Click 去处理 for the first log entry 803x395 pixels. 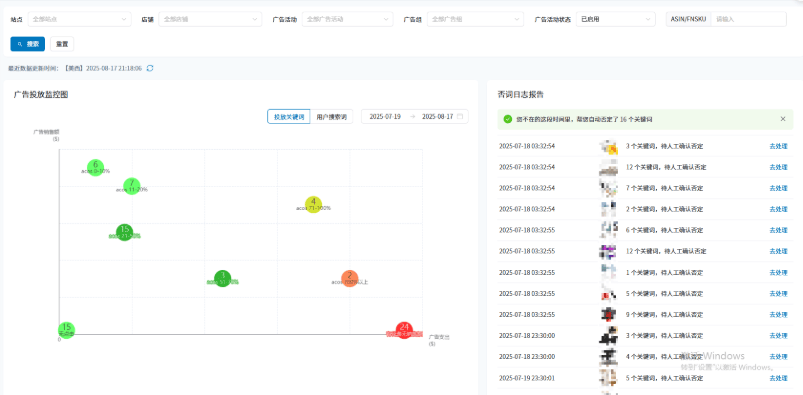click(778, 146)
